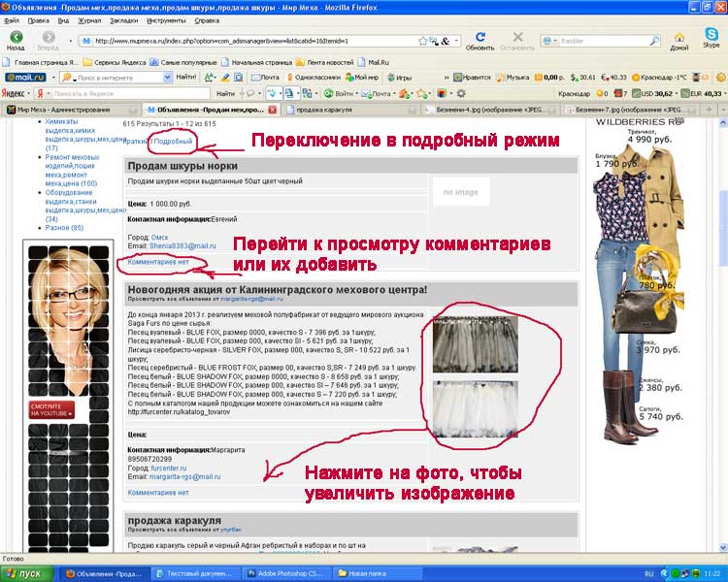Switch to the Безимени-4.jpg tab

click(x=490, y=110)
